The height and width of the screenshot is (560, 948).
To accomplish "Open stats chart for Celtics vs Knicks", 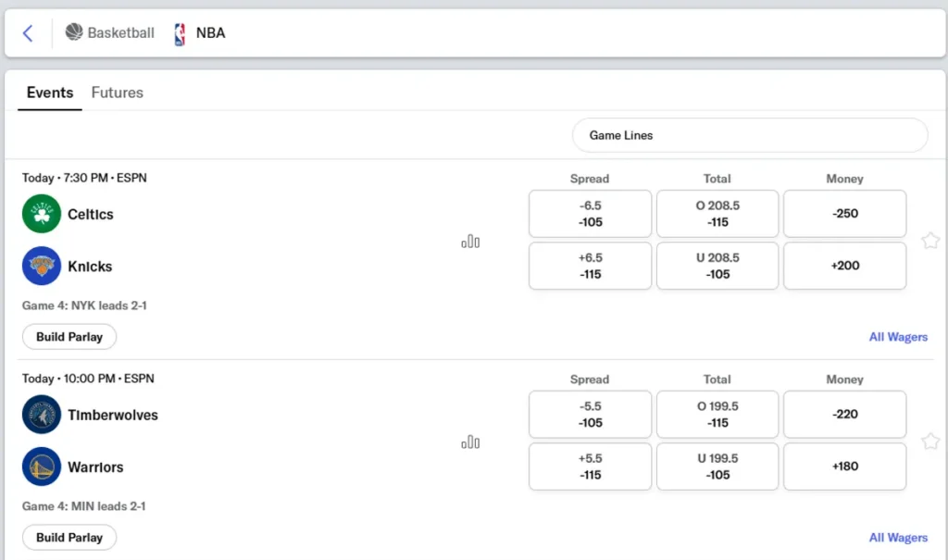I will click(x=470, y=242).
